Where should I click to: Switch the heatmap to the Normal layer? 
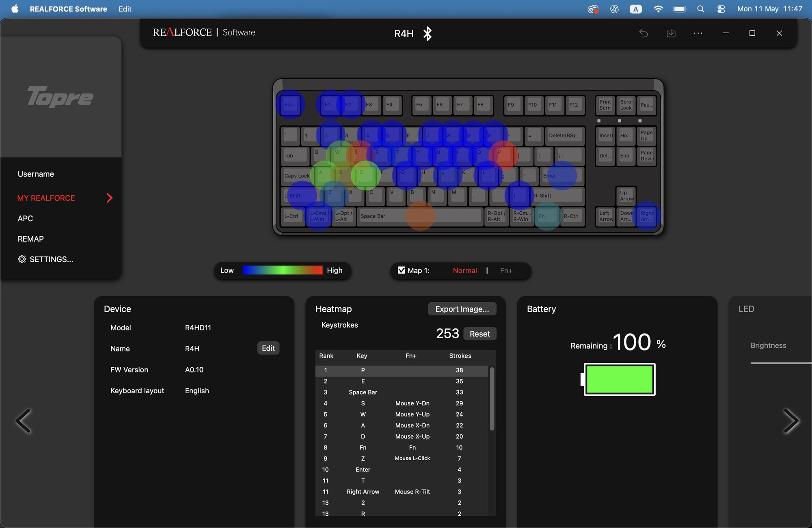coord(465,271)
